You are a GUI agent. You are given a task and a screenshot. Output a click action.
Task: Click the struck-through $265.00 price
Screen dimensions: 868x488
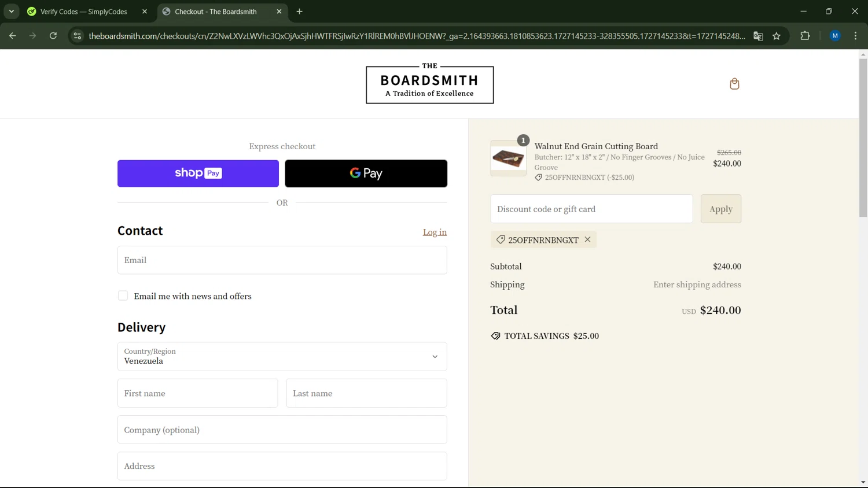729,153
